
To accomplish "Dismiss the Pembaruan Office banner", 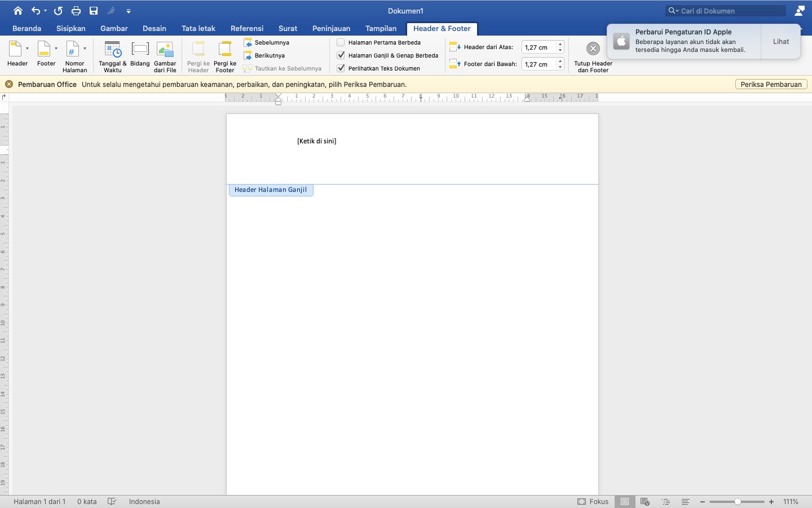I will pos(9,84).
